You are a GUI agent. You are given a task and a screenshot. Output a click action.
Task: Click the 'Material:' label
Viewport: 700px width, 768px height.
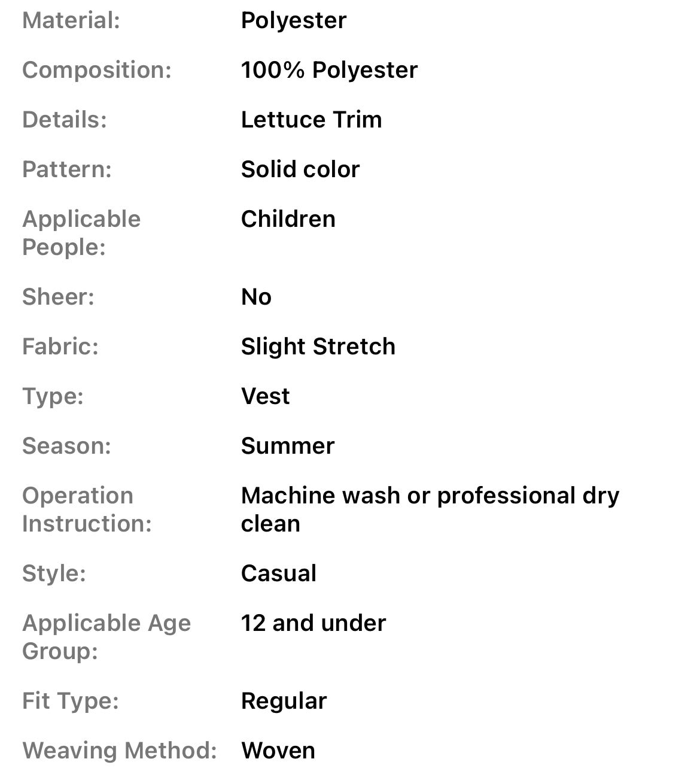(x=71, y=20)
